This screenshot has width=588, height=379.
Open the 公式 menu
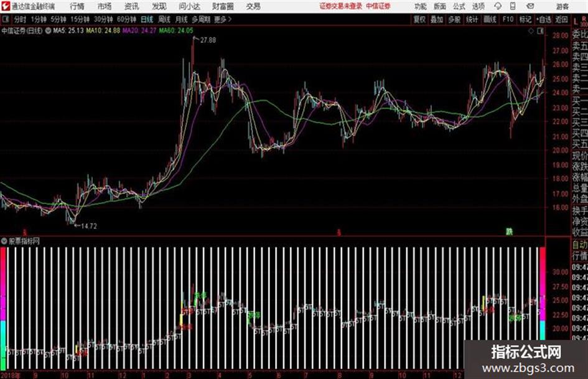(x=459, y=6)
